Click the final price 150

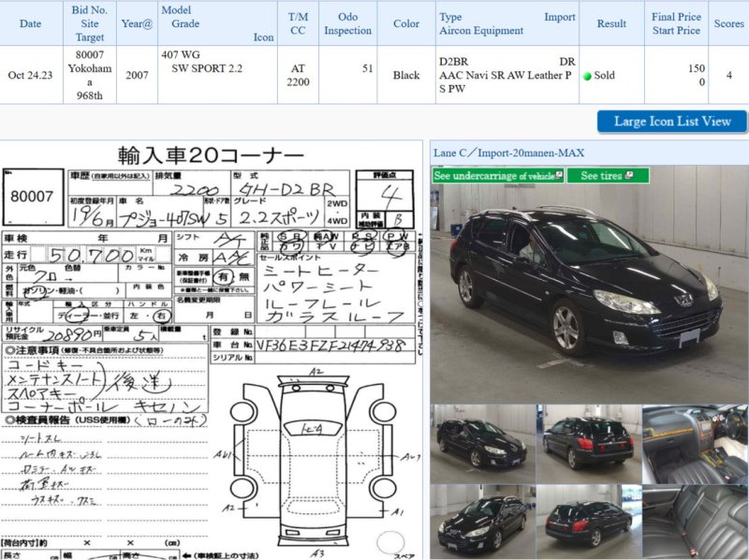[697, 68]
